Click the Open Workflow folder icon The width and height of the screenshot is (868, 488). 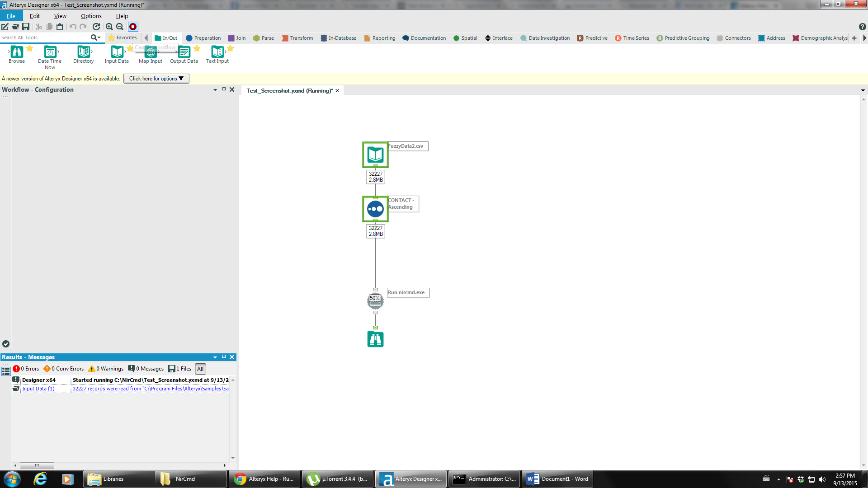click(15, 27)
